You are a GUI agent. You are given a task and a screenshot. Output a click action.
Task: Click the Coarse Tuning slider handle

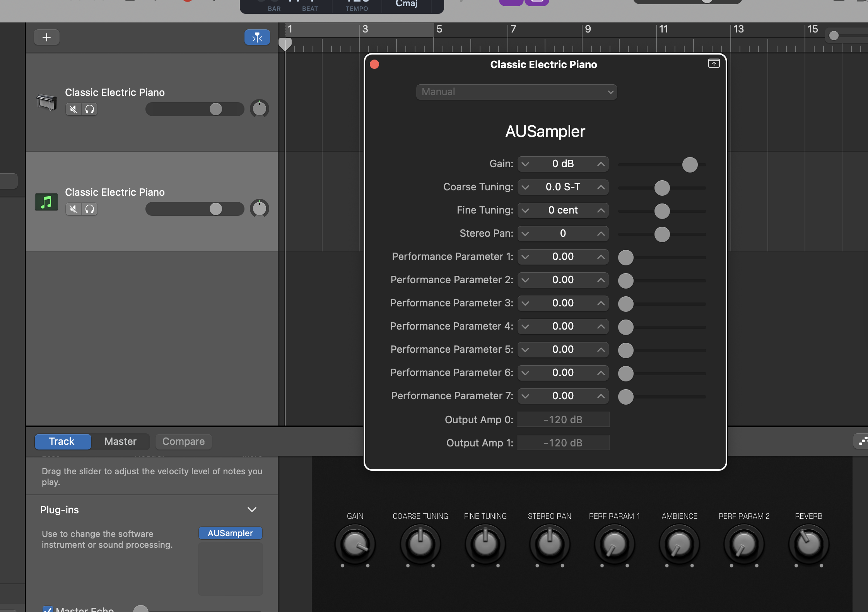(x=662, y=188)
